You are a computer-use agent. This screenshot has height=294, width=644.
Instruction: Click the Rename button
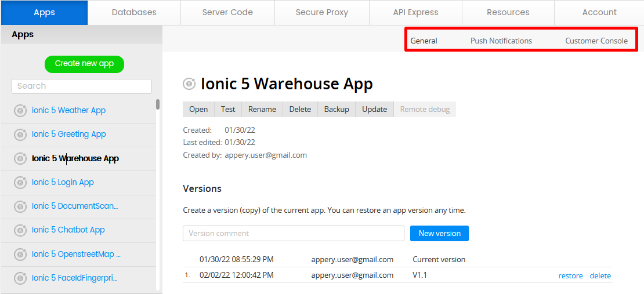pos(262,109)
